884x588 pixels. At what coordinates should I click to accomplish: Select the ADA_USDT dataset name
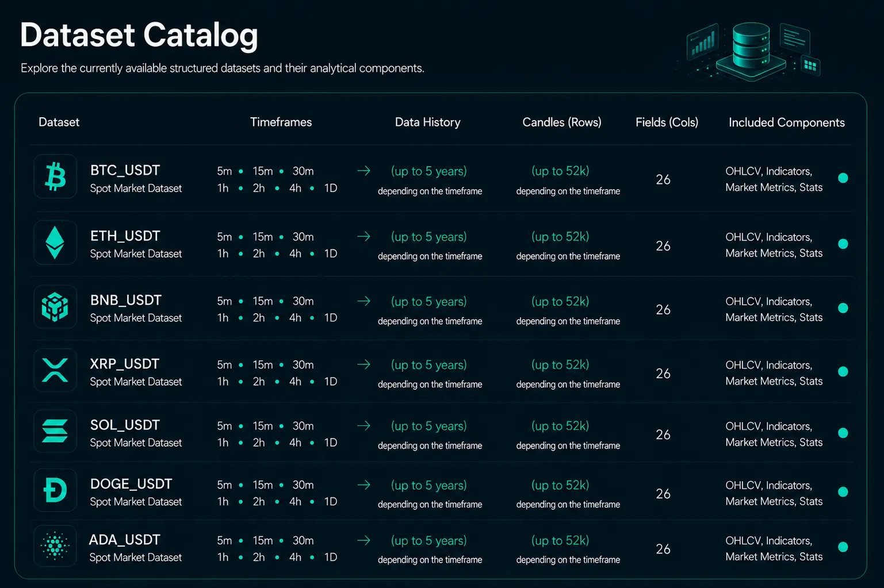[124, 540]
